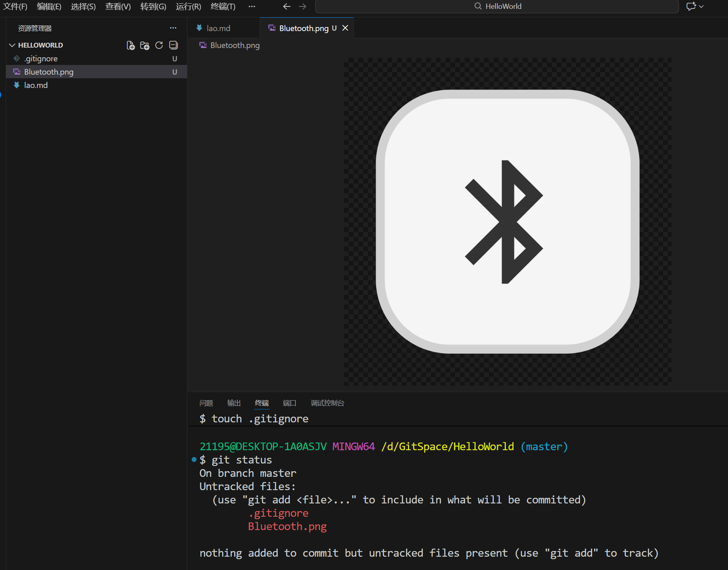
Task: Switch to the 终端 panel tab
Action: (262, 403)
